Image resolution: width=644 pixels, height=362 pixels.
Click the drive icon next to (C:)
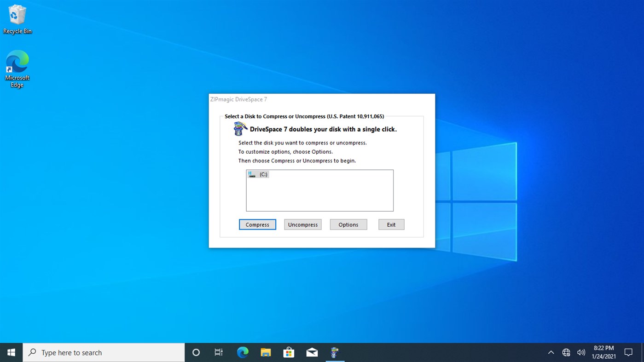[252, 174]
